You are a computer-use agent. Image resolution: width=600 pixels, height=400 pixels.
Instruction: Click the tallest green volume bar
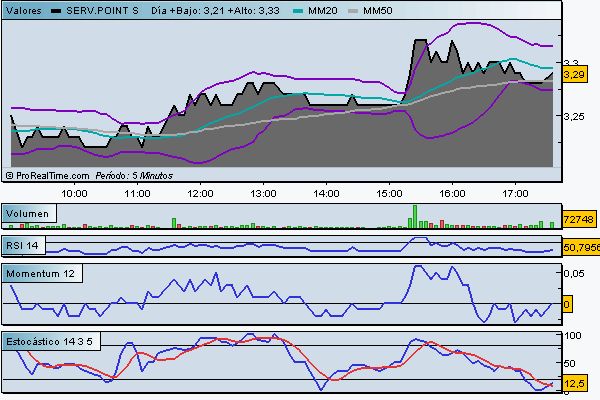[413, 216]
